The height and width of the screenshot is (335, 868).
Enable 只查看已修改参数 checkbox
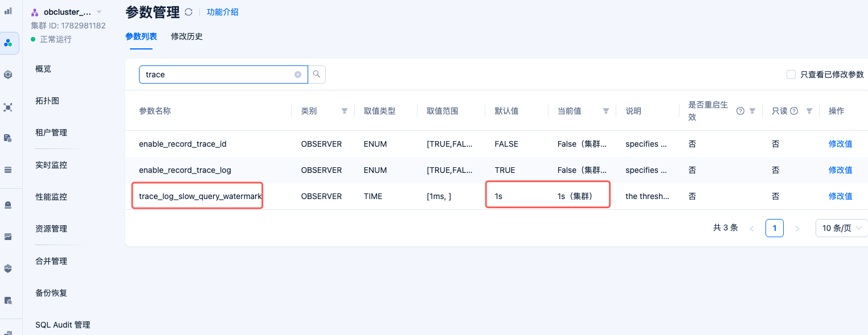coord(791,75)
